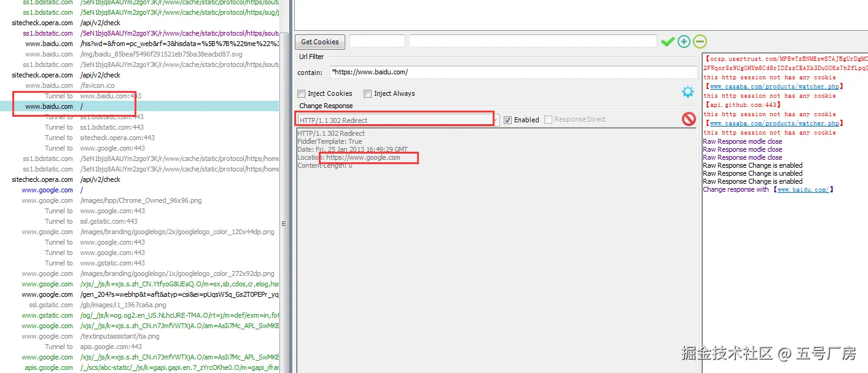Select the googlelogo_color_120x44dp.png session row
The height and width of the screenshot is (373, 868).
[139, 232]
